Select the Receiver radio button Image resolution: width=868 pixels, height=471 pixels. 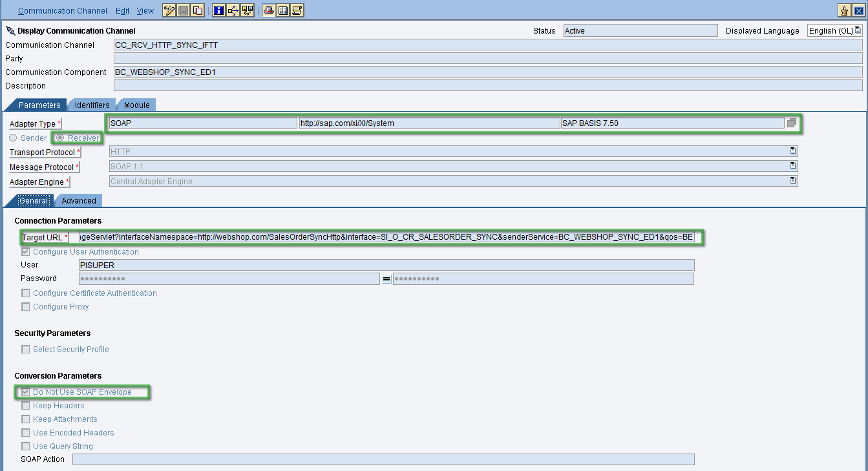point(60,138)
